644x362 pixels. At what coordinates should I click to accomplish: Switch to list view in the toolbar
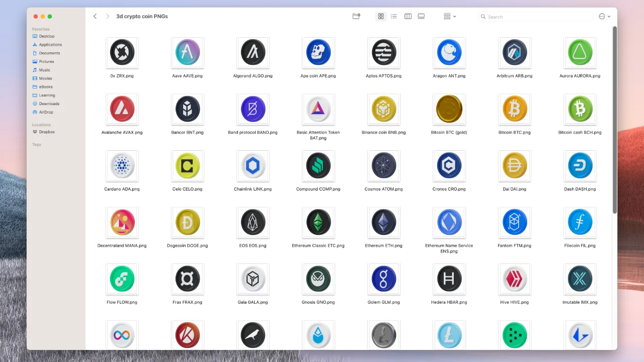[394, 16]
